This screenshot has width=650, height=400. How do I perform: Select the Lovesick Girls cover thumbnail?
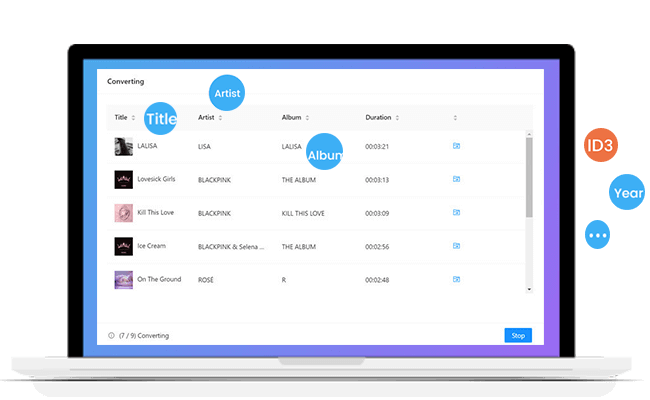(124, 179)
